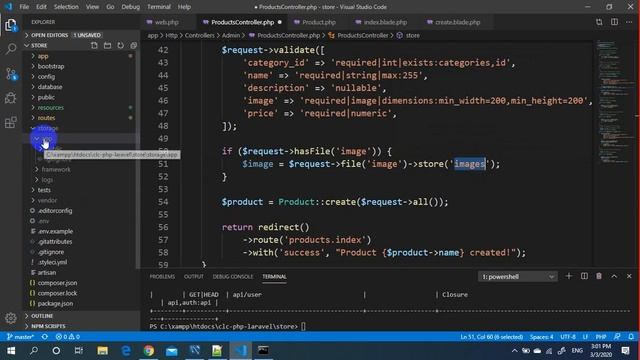Open Microsoft Edge from the taskbar
640x360 pixels.
pos(126,351)
